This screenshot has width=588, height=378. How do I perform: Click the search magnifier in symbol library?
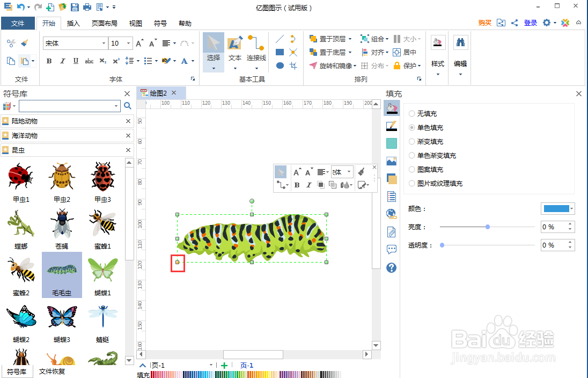click(x=128, y=106)
